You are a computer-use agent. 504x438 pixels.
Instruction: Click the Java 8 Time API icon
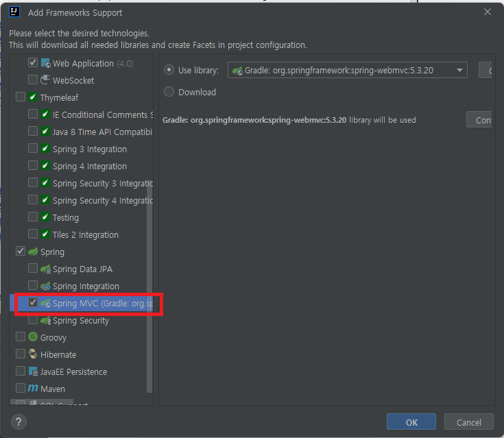[x=45, y=131]
